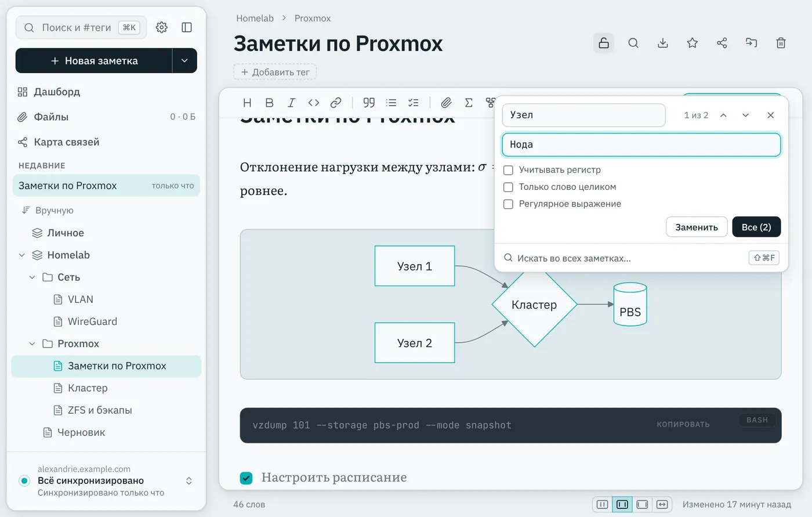Screen dimensions: 812x517
Task: Open Файлы in sidebar
Action: click(x=106, y=117)
